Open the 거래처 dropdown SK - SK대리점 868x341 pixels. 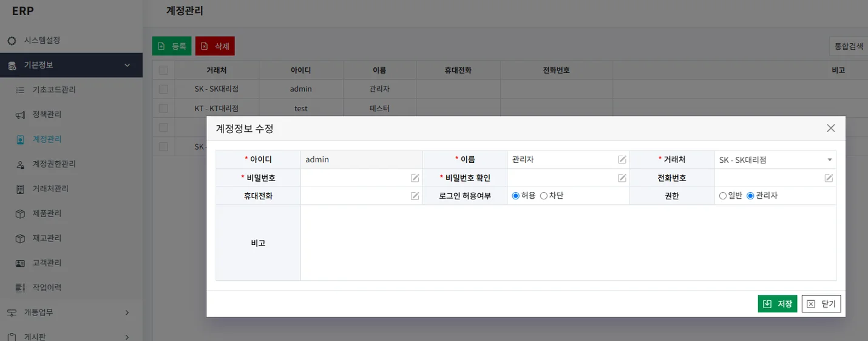(x=775, y=160)
